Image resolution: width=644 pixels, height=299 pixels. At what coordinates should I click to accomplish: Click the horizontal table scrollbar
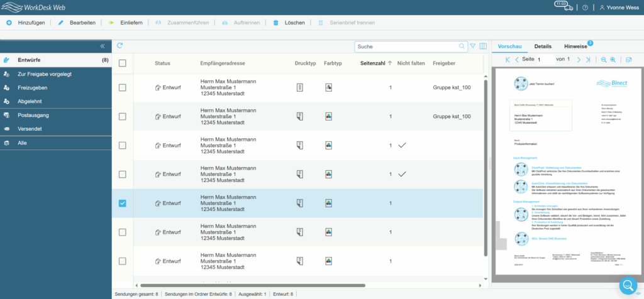point(253,285)
